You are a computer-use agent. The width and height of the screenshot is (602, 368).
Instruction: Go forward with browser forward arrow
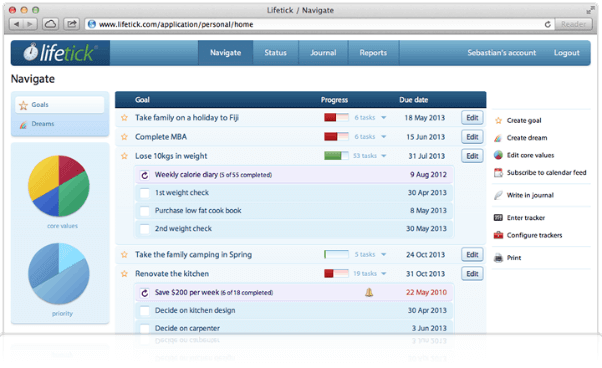(30, 24)
